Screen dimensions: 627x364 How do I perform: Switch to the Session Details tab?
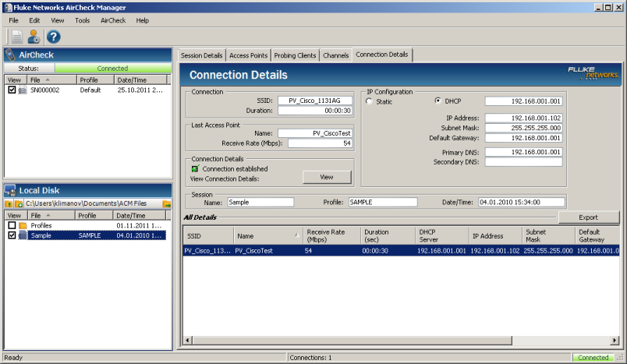click(201, 55)
